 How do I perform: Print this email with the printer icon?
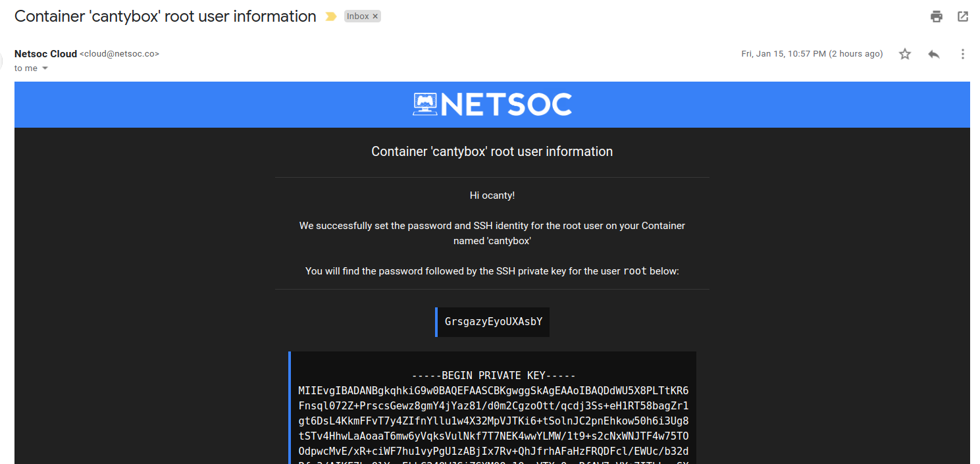(x=937, y=16)
